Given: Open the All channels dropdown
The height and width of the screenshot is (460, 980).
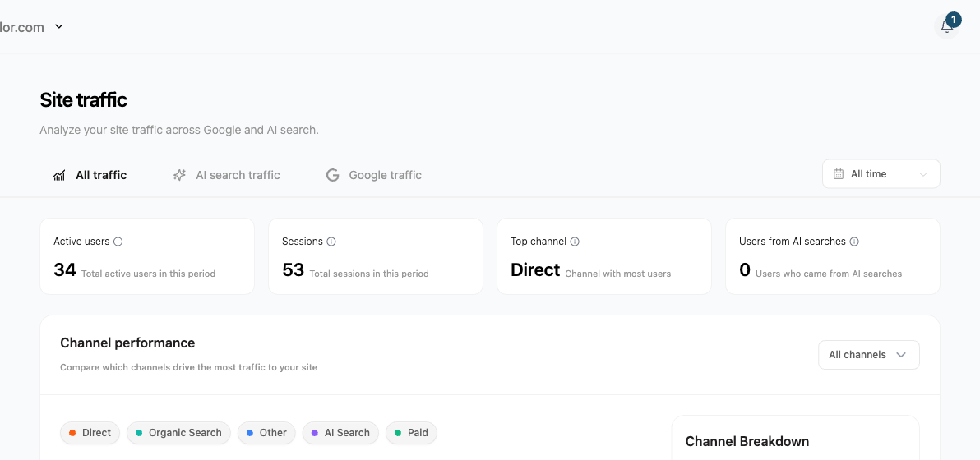Looking at the screenshot, I should (x=869, y=355).
